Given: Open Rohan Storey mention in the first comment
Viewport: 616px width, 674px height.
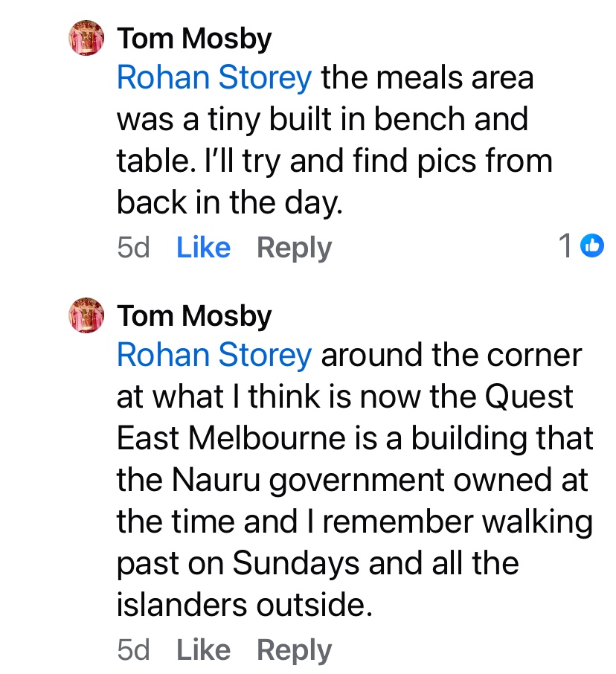Looking at the screenshot, I should pyautogui.click(x=214, y=78).
